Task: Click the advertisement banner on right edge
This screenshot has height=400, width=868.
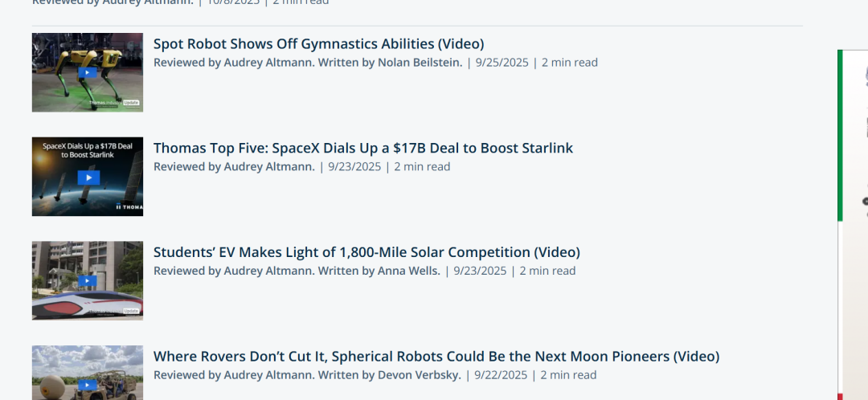Action: (x=853, y=225)
